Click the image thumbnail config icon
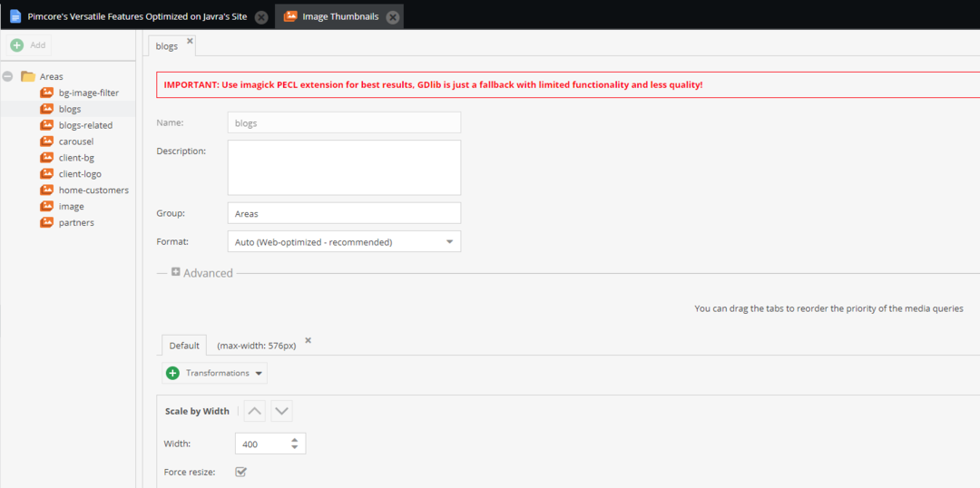Viewport: 980px width, 488px height. [x=47, y=206]
